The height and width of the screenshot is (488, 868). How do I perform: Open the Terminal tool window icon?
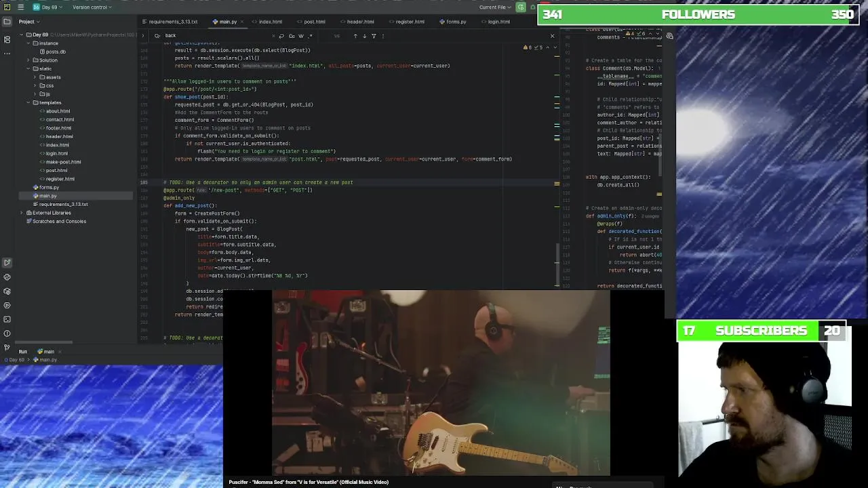(7, 319)
